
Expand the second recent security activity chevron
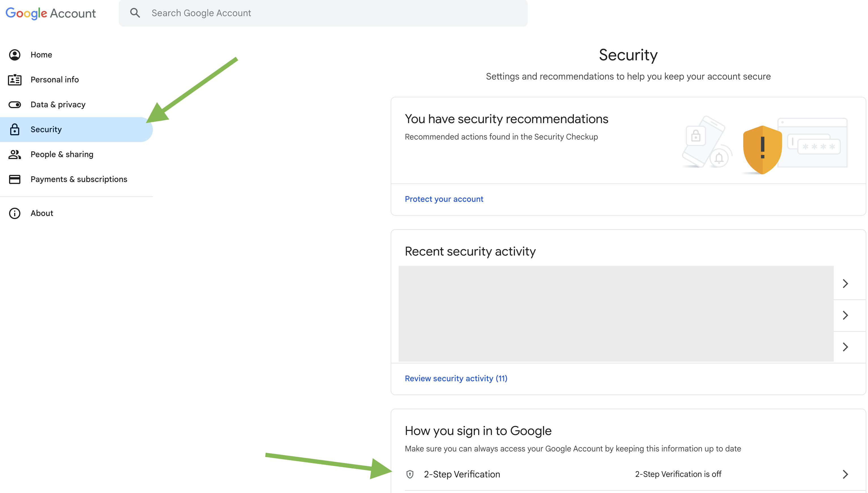[x=845, y=315]
